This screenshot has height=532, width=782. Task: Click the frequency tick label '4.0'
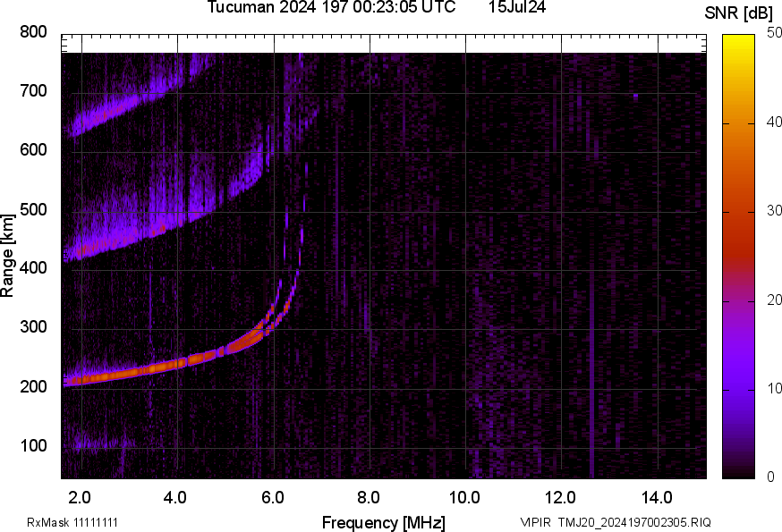175,498
